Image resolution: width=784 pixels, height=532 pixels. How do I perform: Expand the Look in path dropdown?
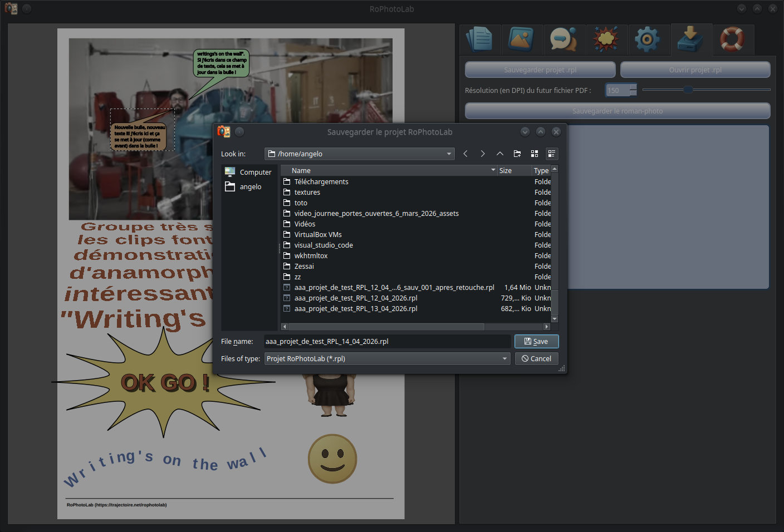449,154
